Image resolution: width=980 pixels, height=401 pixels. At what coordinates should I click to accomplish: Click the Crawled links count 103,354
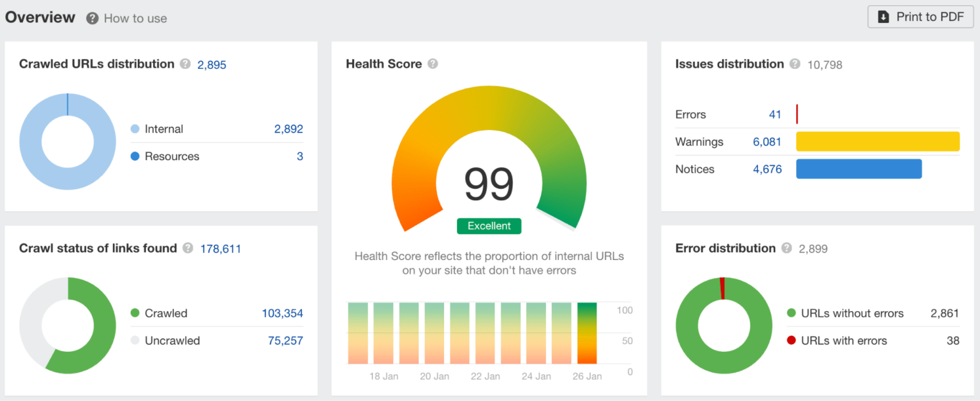tap(282, 314)
